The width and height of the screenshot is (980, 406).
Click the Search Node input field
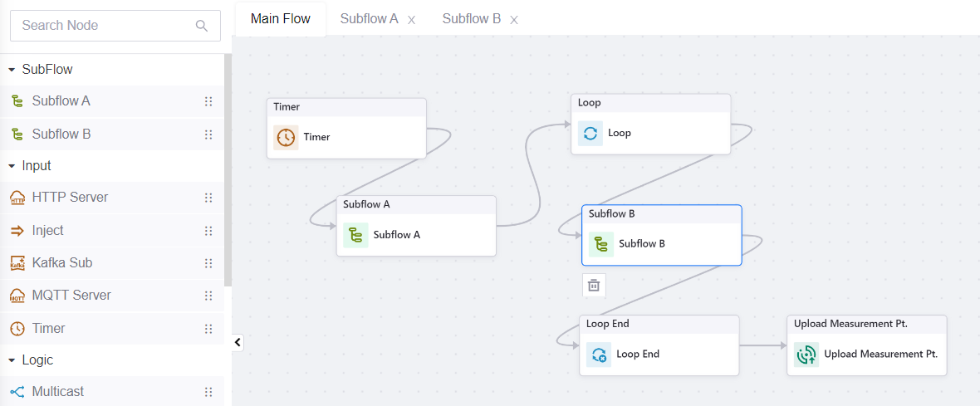pyautogui.click(x=104, y=26)
